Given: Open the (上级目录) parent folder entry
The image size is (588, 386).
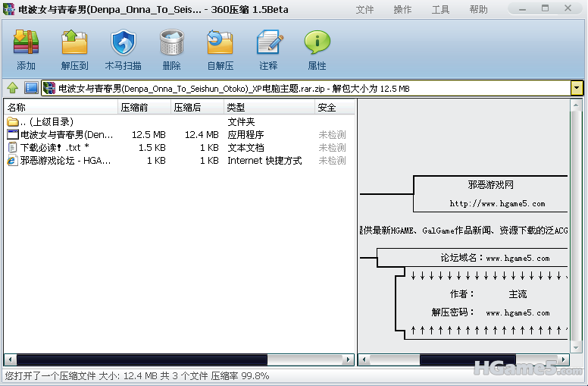Looking at the screenshot, I should tap(45, 122).
